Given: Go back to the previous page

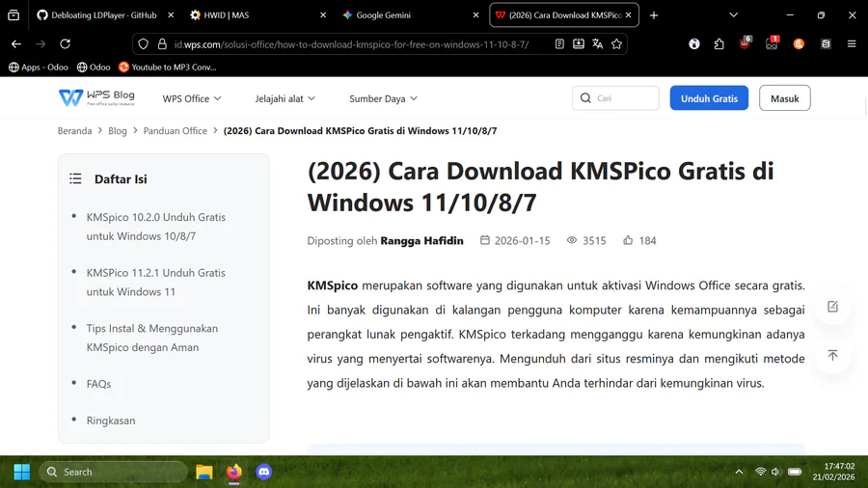Looking at the screenshot, I should (x=16, y=43).
